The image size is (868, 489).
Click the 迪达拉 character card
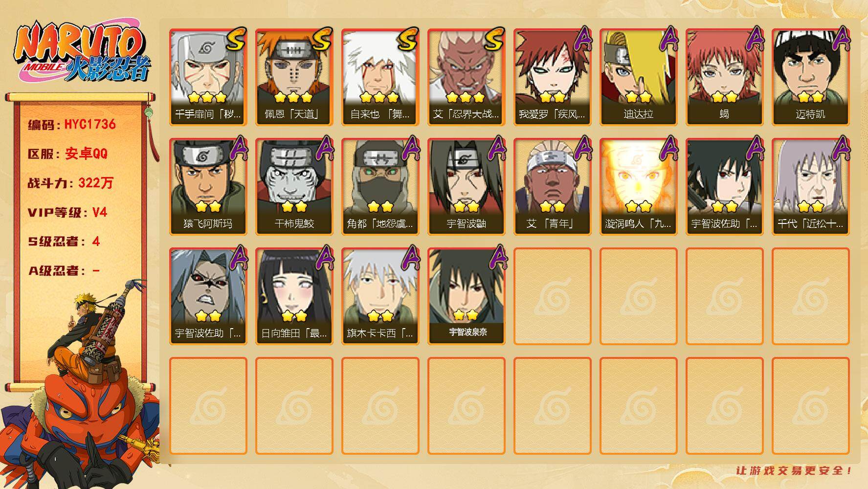(638, 77)
